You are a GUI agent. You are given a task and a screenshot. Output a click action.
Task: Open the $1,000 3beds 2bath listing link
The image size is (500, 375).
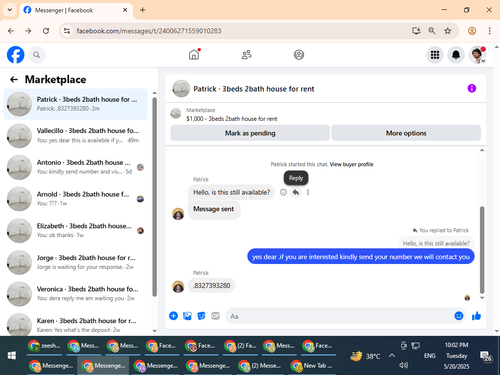(232, 119)
